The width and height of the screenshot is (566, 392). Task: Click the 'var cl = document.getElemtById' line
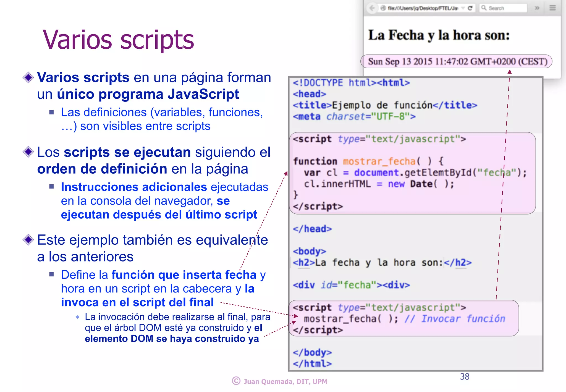[415, 173]
